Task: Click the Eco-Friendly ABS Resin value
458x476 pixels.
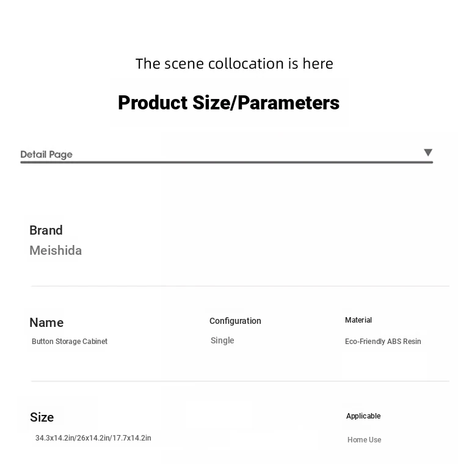Action: tap(383, 342)
